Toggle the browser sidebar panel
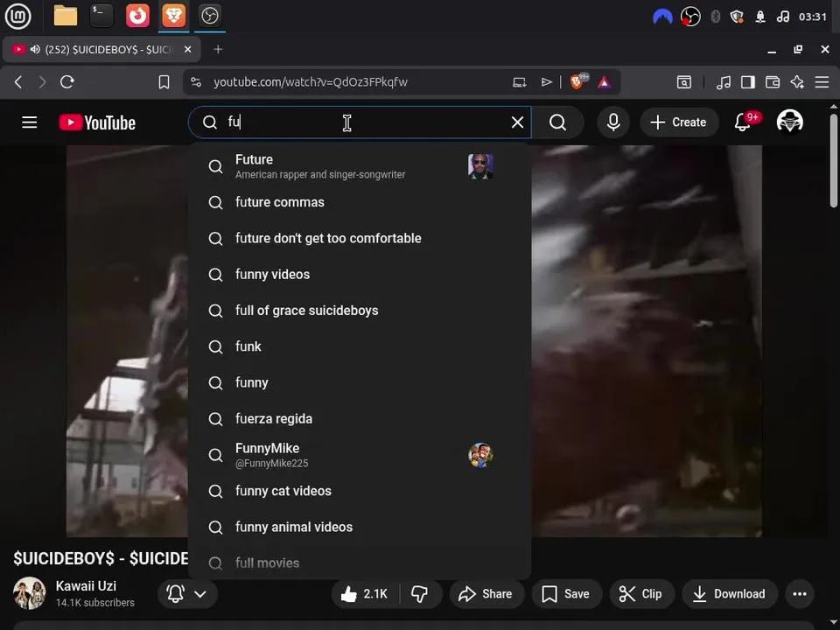This screenshot has width=840, height=630. click(x=748, y=82)
